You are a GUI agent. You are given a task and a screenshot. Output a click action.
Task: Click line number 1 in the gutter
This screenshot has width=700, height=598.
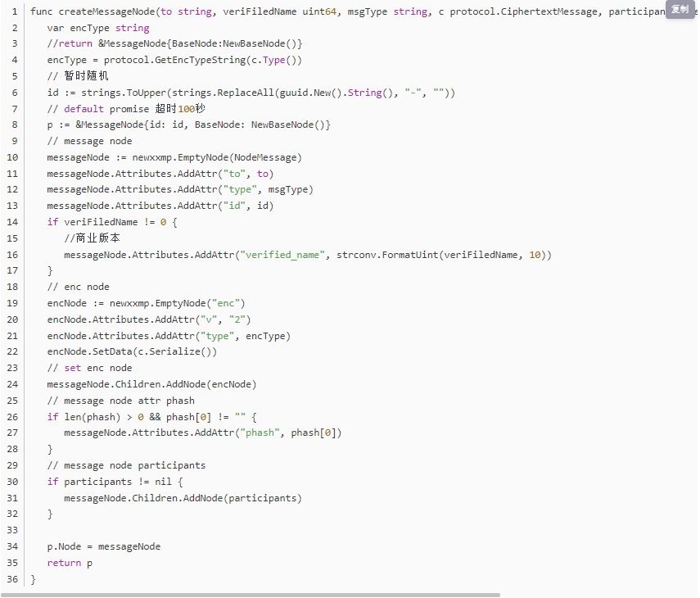tap(15, 11)
